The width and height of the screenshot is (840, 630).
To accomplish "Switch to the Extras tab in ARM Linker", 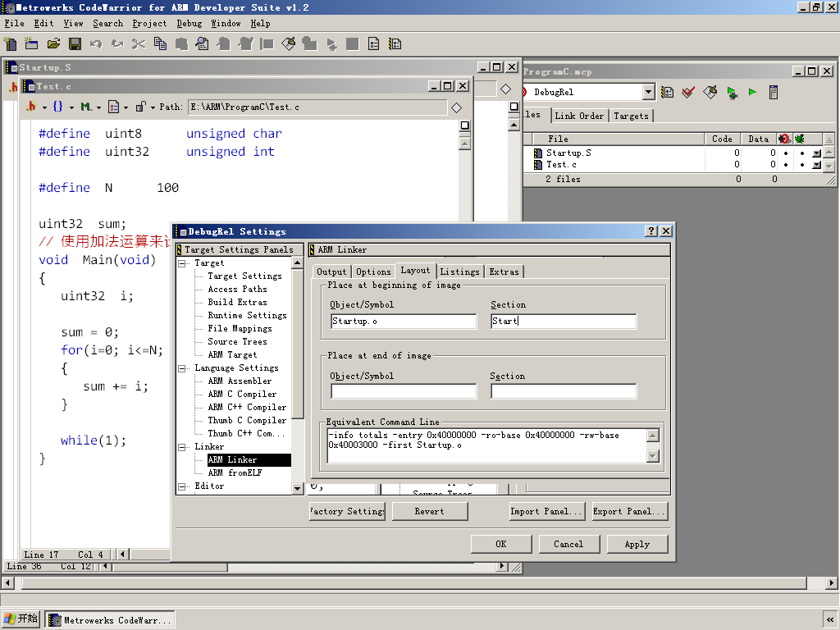I will (x=504, y=272).
